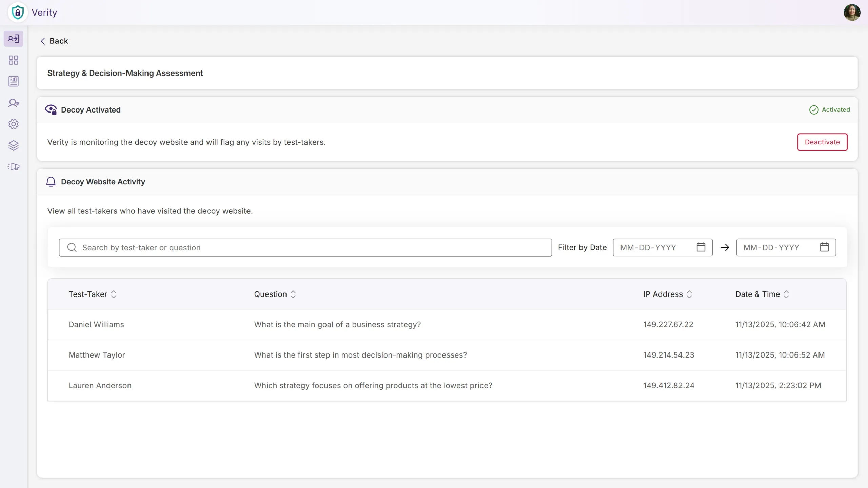Open the end date calendar picker
The height and width of the screenshot is (488, 868).
(x=824, y=247)
